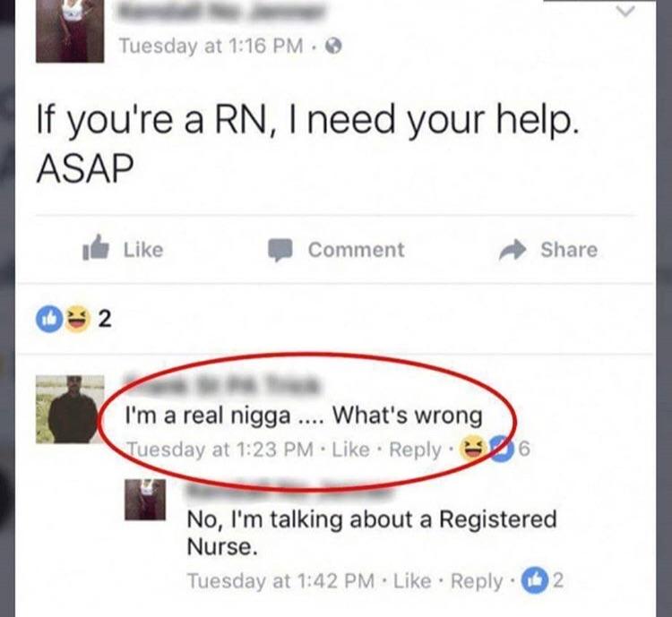This screenshot has width=672, height=617.
Task: Click the reactions count of 2 under post
Action: coord(105,319)
